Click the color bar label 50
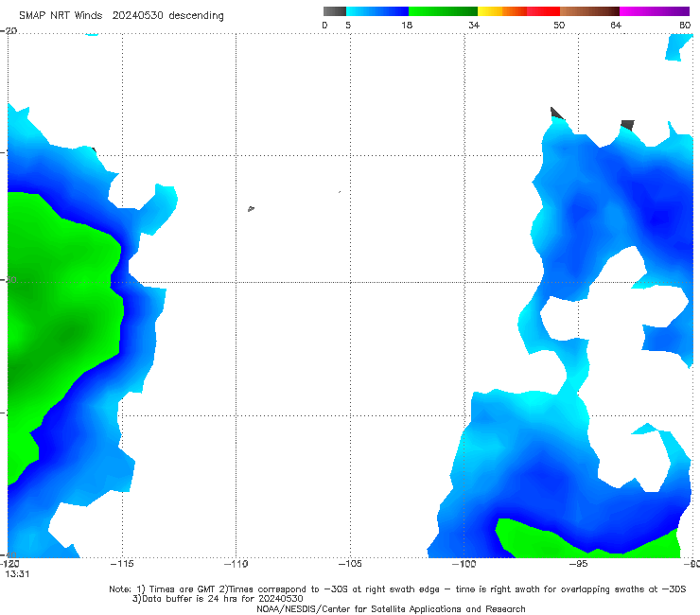700x615 pixels. coord(559,25)
